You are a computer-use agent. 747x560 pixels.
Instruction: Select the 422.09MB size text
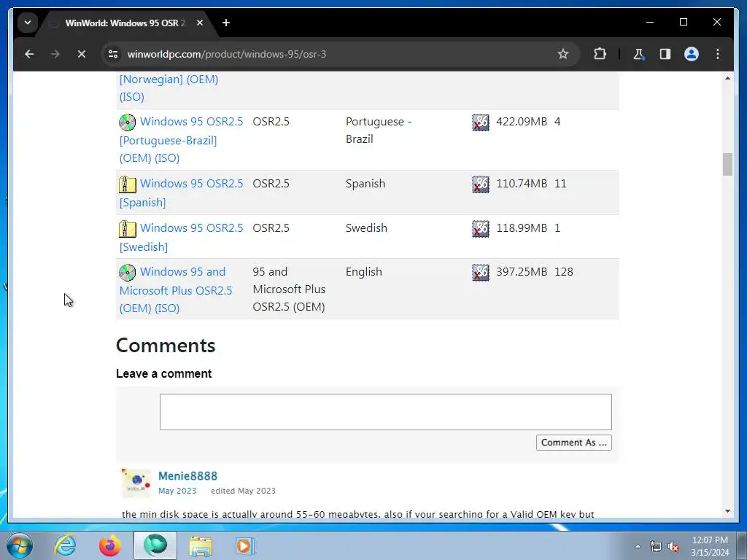(x=522, y=122)
